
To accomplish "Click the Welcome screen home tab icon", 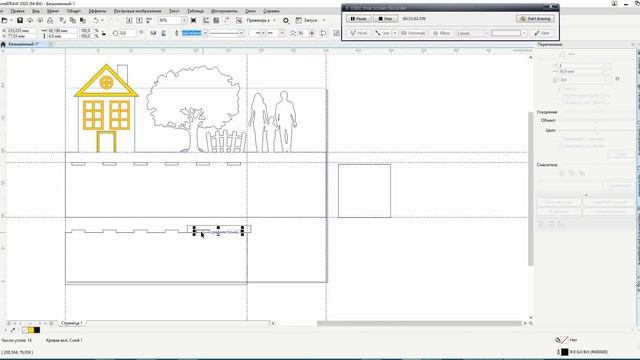I will click(x=3, y=44).
